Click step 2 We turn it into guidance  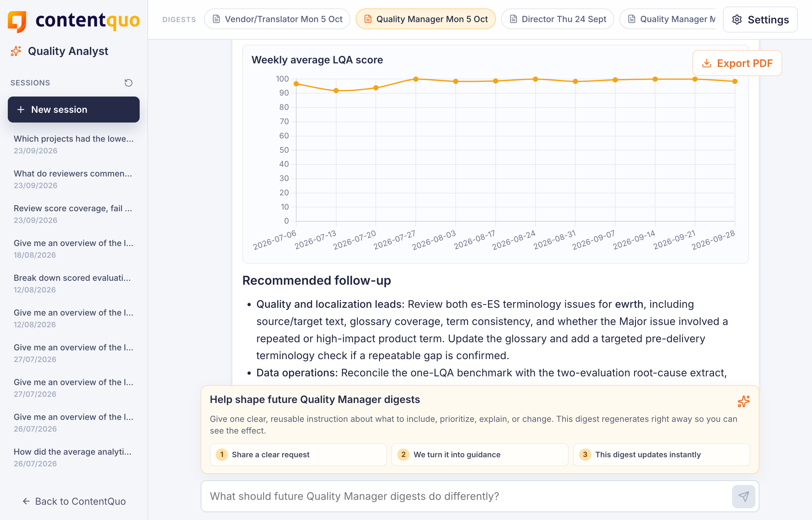tap(479, 454)
